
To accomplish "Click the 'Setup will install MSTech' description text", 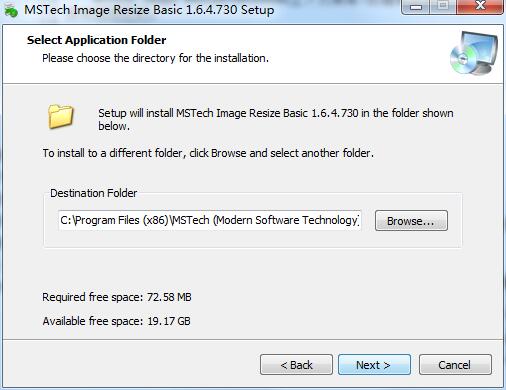I will point(275,119).
